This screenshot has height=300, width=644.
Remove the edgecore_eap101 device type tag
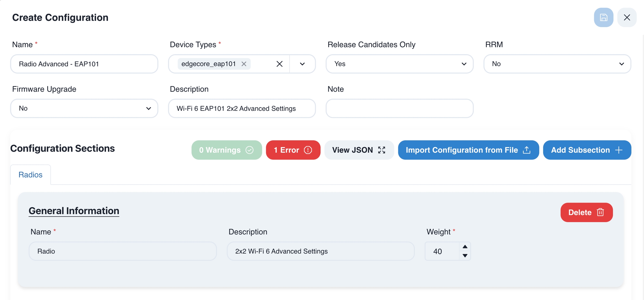point(244,64)
